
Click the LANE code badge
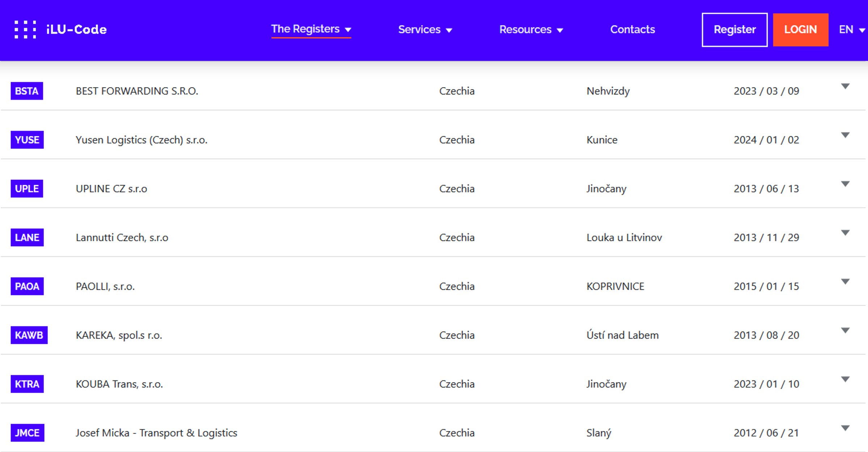27,238
